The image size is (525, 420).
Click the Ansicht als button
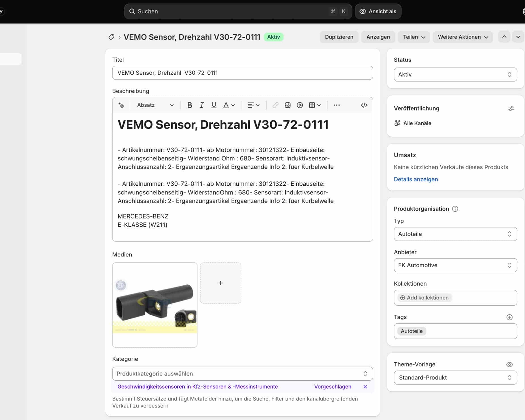coord(378,11)
